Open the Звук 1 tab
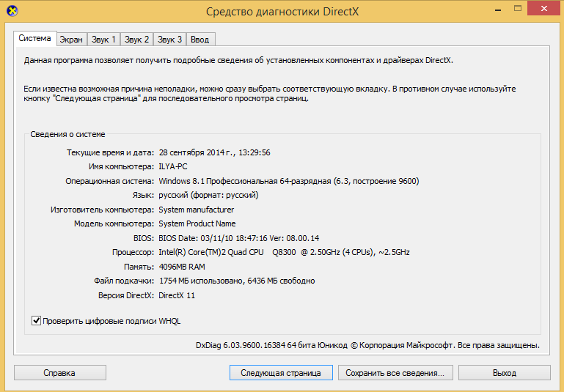 tap(103, 39)
